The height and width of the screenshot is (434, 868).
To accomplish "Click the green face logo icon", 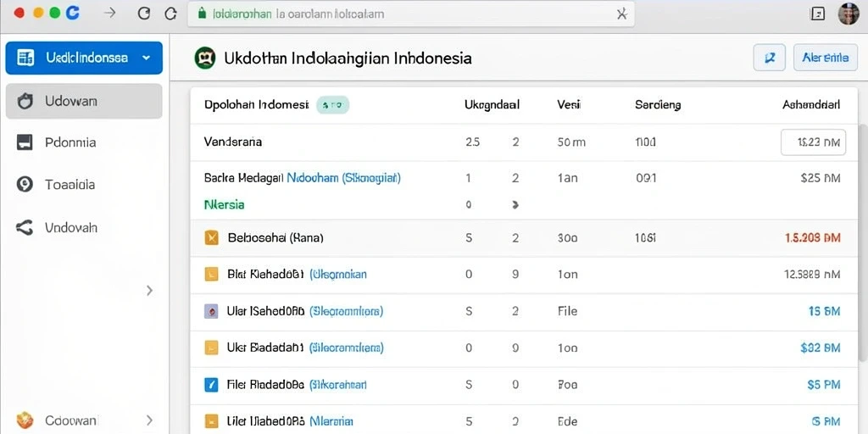I will (x=205, y=58).
